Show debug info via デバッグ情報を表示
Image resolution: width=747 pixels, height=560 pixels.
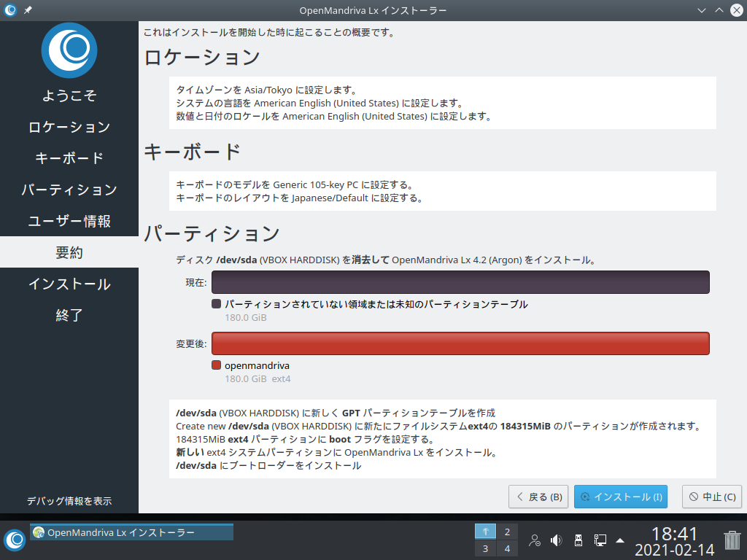[69, 501]
